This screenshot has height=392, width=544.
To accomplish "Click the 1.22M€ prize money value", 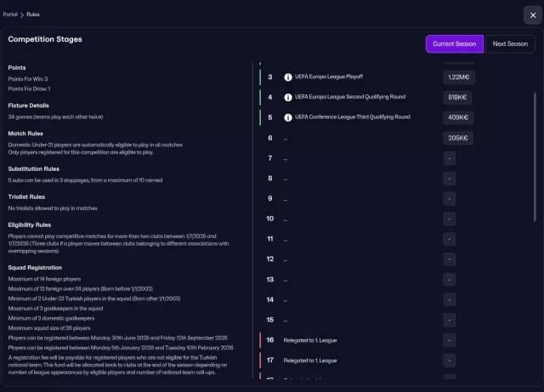I will [x=459, y=77].
